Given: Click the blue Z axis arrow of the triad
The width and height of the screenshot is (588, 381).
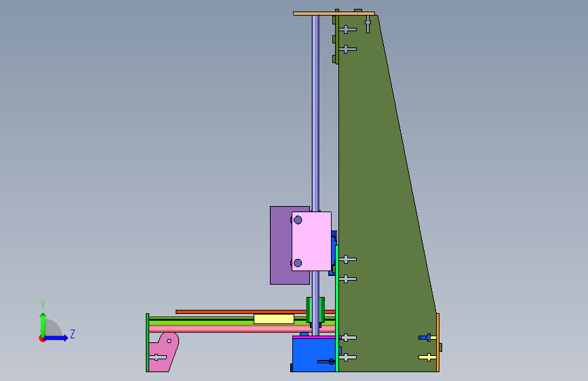Looking at the screenshot, I should tap(56, 338).
